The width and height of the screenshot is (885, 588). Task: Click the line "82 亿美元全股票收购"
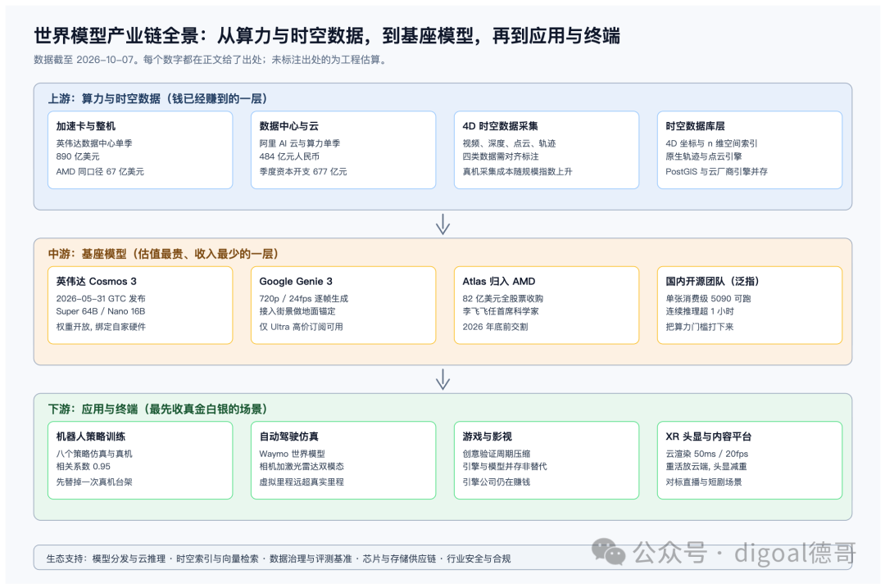pyautogui.click(x=503, y=299)
